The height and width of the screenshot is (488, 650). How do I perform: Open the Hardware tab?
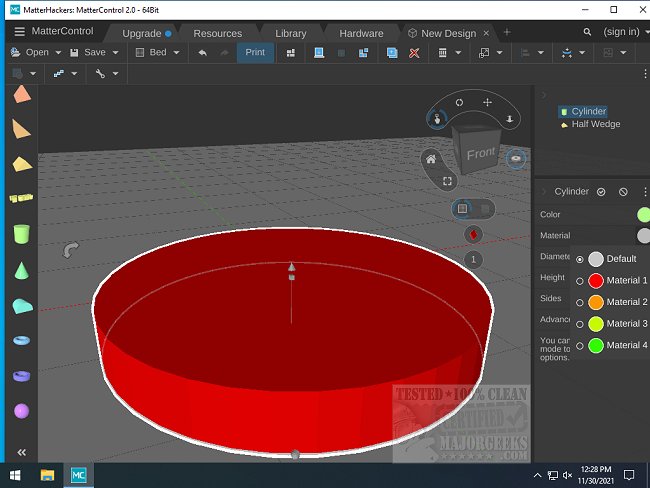coord(361,33)
